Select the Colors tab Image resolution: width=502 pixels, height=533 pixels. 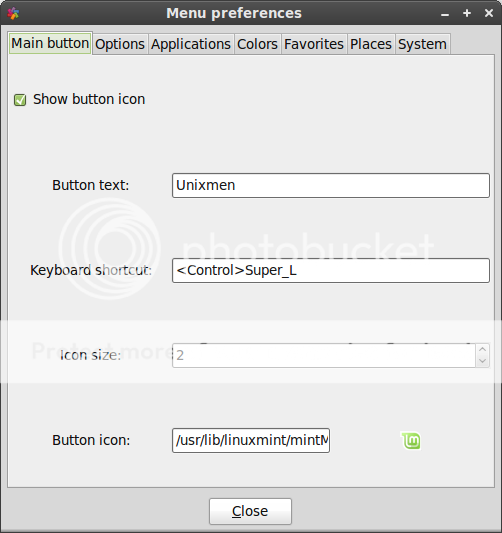click(x=257, y=44)
